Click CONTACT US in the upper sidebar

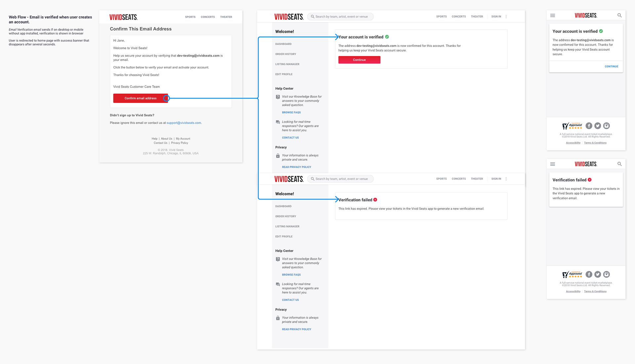[x=290, y=138]
